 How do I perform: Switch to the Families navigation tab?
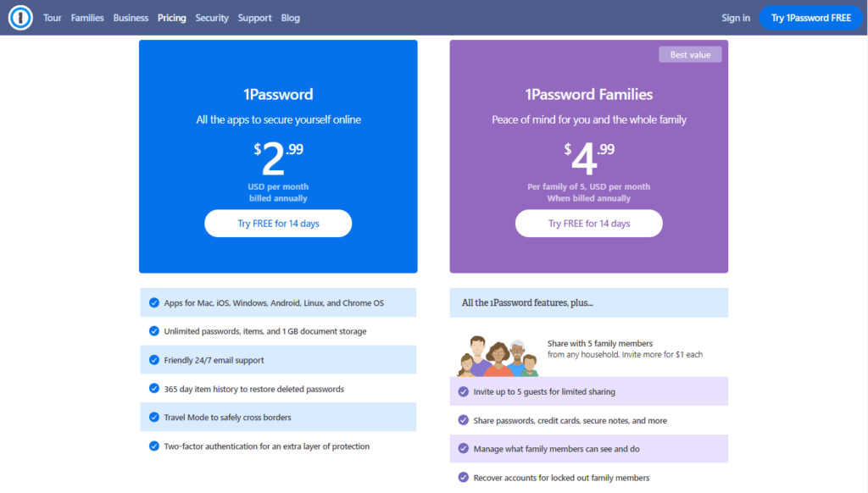pyautogui.click(x=87, y=17)
